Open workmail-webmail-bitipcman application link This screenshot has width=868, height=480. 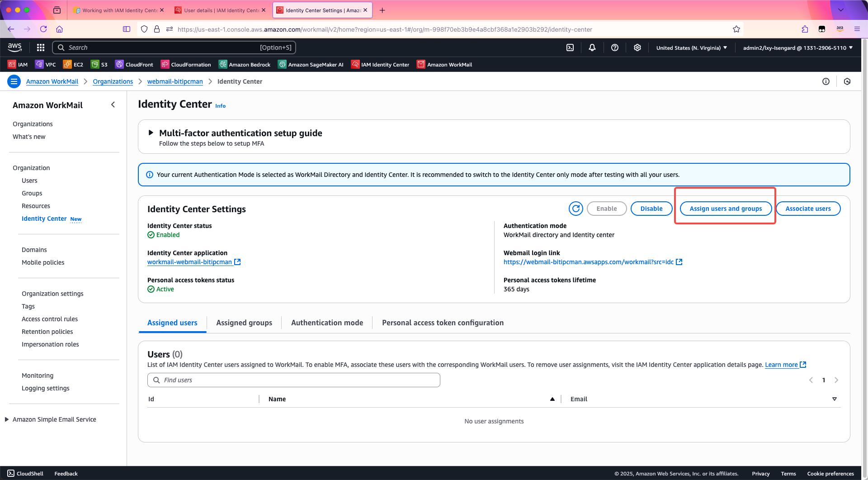pos(194,262)
